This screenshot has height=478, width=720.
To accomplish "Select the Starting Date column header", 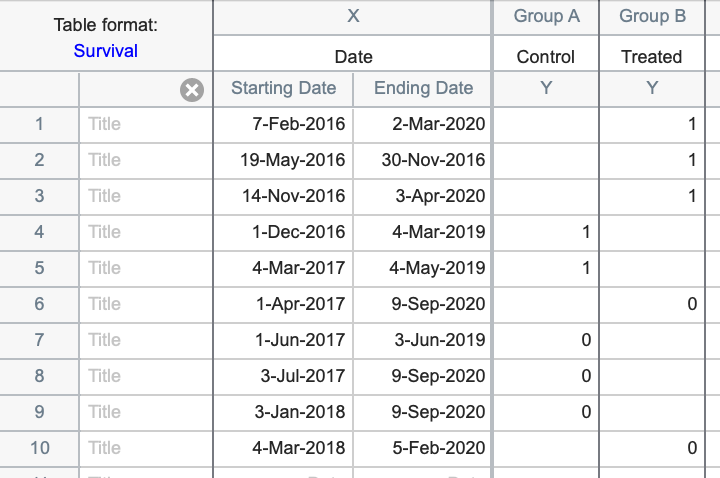I will tap(283, 88).
